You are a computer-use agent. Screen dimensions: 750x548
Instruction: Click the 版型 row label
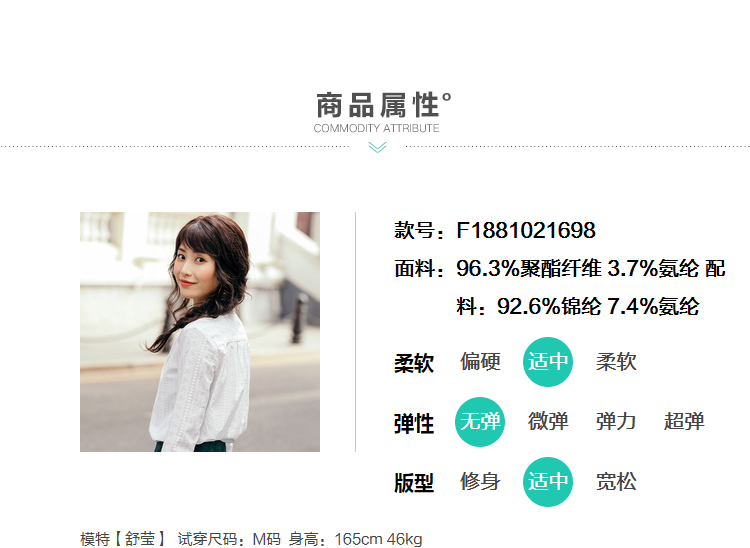(x=414, y=483)
